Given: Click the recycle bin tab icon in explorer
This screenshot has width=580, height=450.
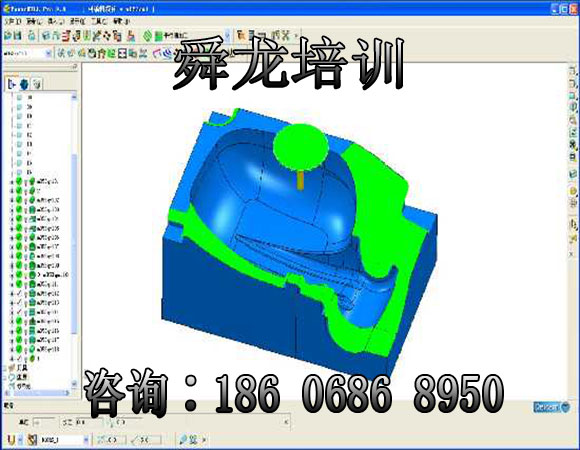Looking at the screenshot, I should click(37, 84).
